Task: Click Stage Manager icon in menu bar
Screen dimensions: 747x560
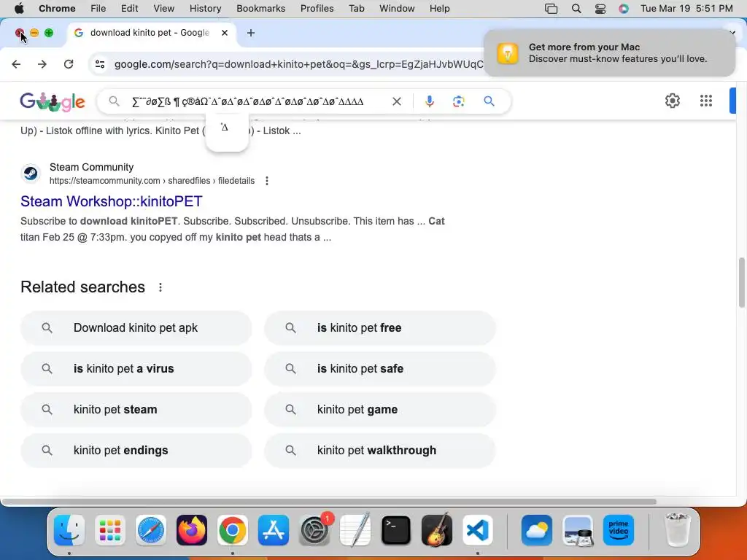Action: [551, 9]
